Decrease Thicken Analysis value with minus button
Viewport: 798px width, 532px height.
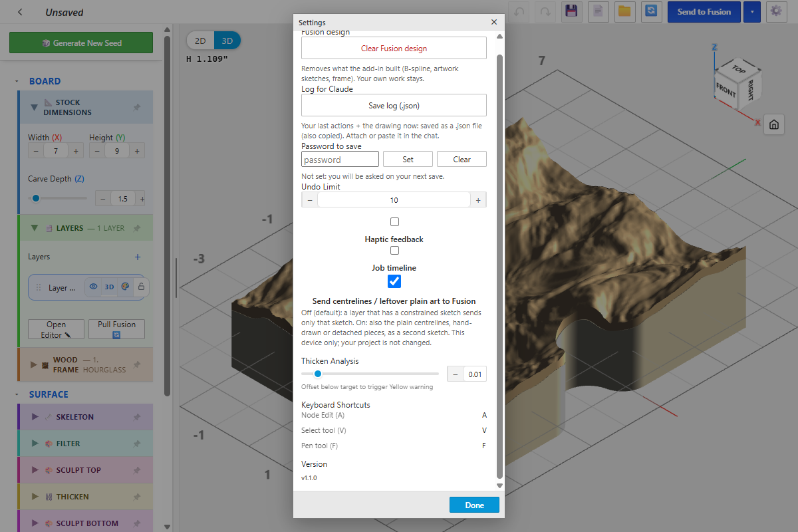tap(456, 374)
